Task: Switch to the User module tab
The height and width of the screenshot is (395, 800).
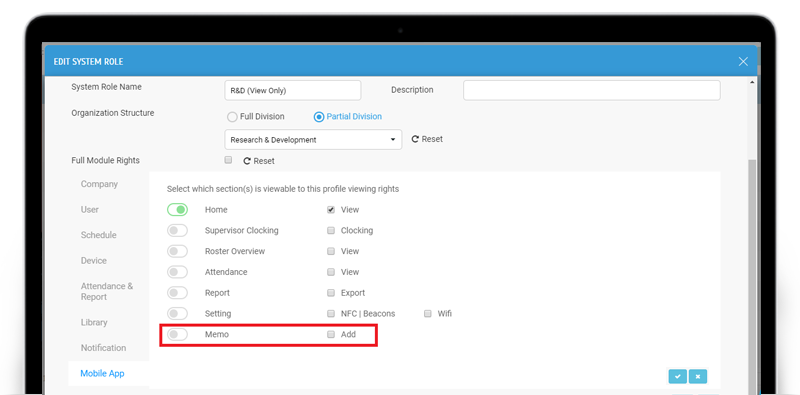Action: 90,209
